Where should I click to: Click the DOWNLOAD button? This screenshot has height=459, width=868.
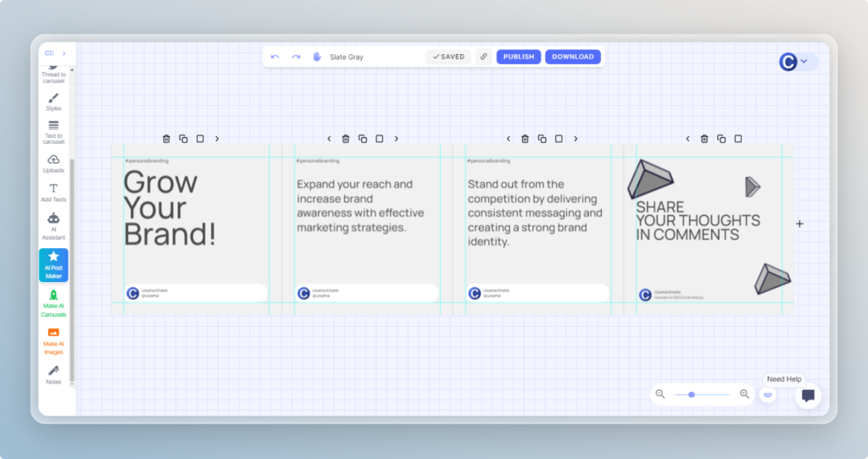pyautogui.click(x=573, y=57)
